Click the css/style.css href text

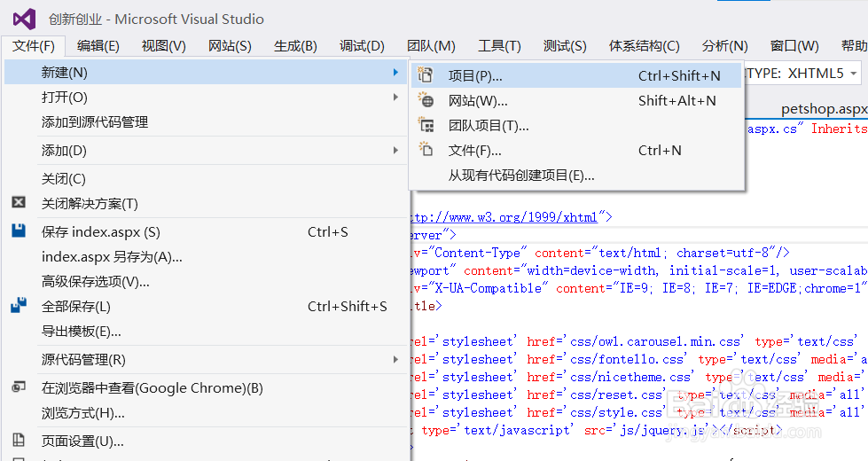click(x=616, y=412)
